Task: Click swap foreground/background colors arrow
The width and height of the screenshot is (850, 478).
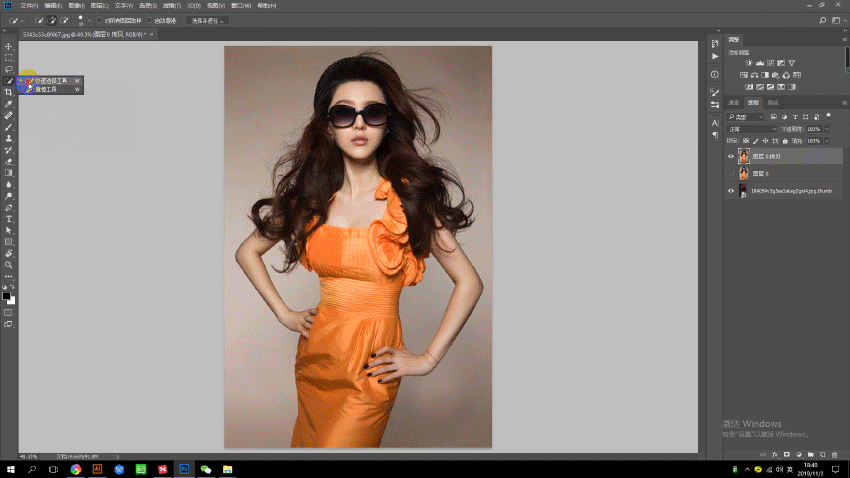Action: (12, 287)
